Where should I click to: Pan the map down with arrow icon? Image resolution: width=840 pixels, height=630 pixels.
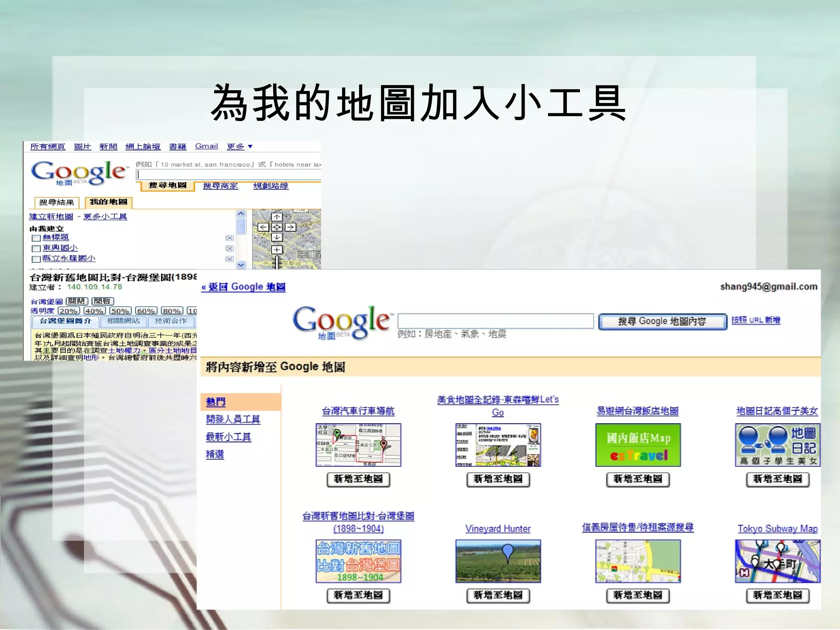click(x=277, y=237)
